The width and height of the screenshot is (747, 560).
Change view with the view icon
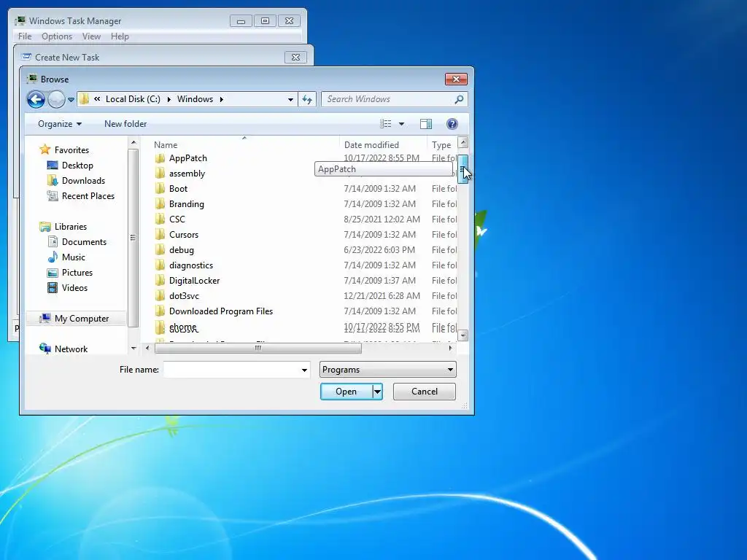(385, 124)
